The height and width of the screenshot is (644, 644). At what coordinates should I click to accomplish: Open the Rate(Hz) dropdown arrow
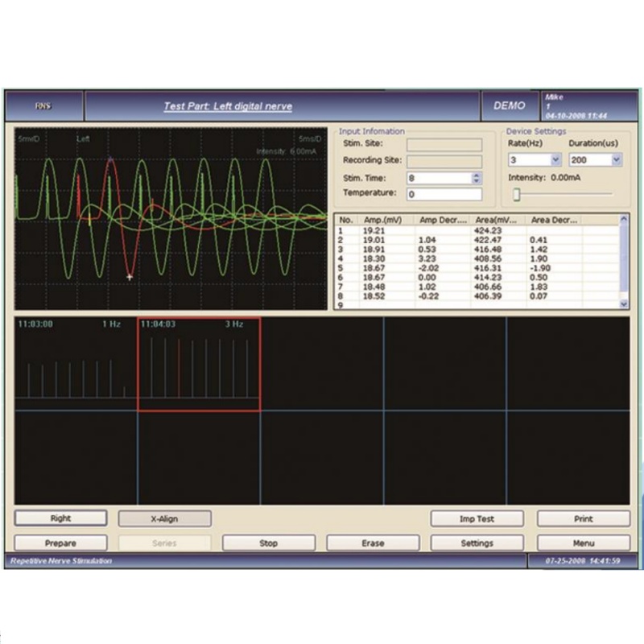point(555,159)
